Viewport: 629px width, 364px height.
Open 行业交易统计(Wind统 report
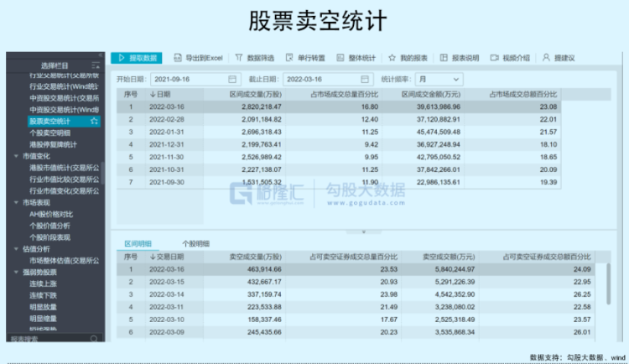pos(64,86)
